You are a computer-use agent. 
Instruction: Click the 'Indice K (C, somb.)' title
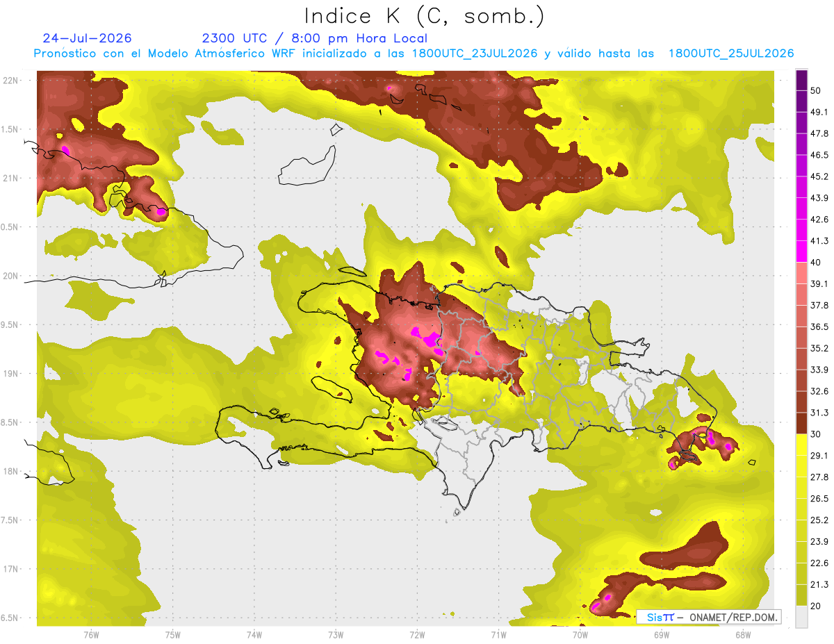(x=425, y=16)
